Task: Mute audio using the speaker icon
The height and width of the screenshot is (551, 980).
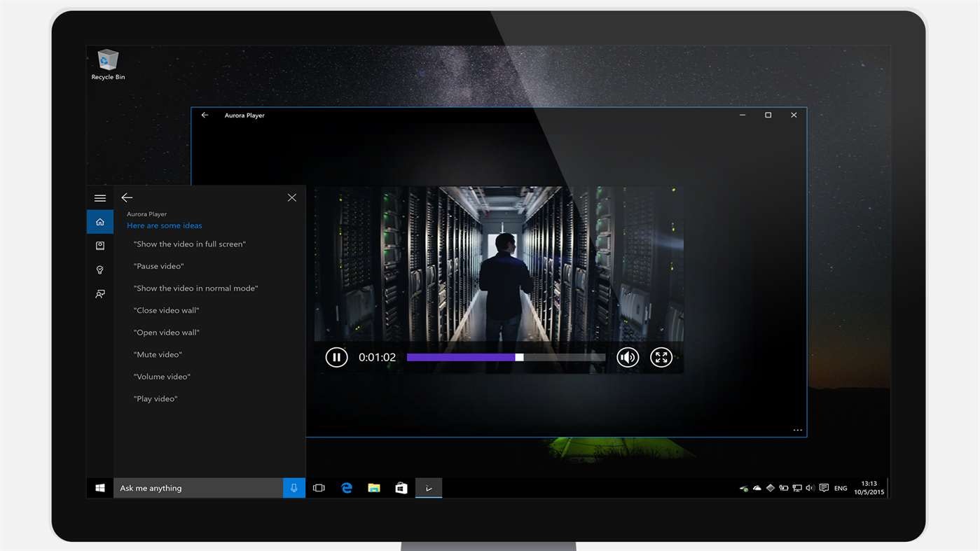Action: [628, 357]
